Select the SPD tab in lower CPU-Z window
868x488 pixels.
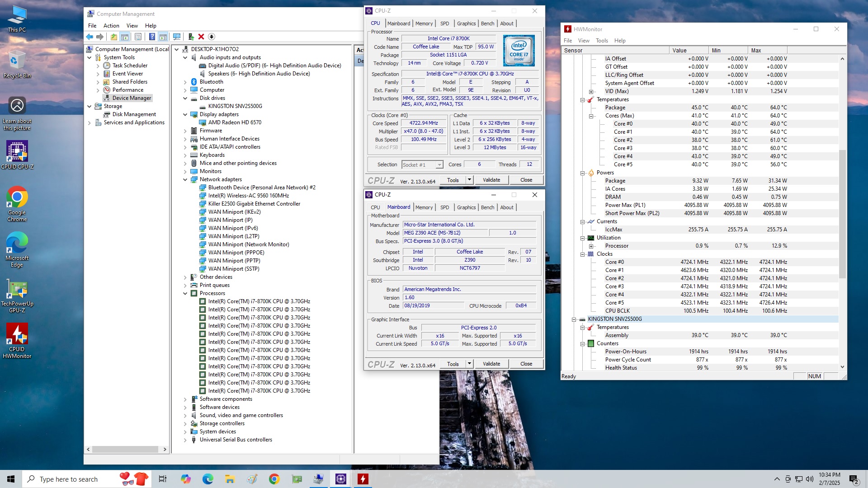445,207
